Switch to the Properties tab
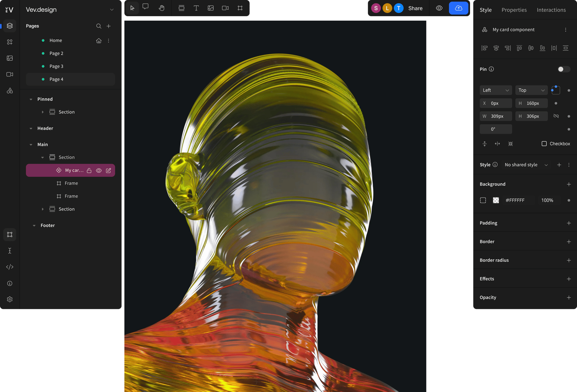The image size is (577, 392). (x=514, y=10)
